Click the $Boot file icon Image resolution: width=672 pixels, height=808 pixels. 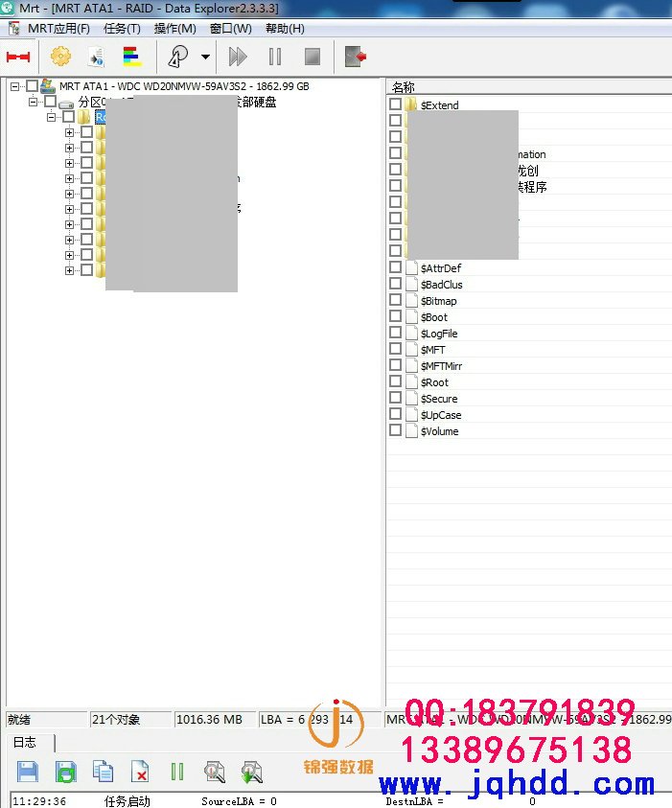pos(410,317)
